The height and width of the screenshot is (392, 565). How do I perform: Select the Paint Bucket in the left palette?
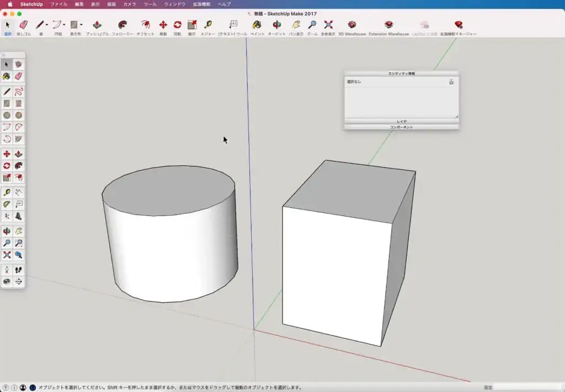point(7,76)
